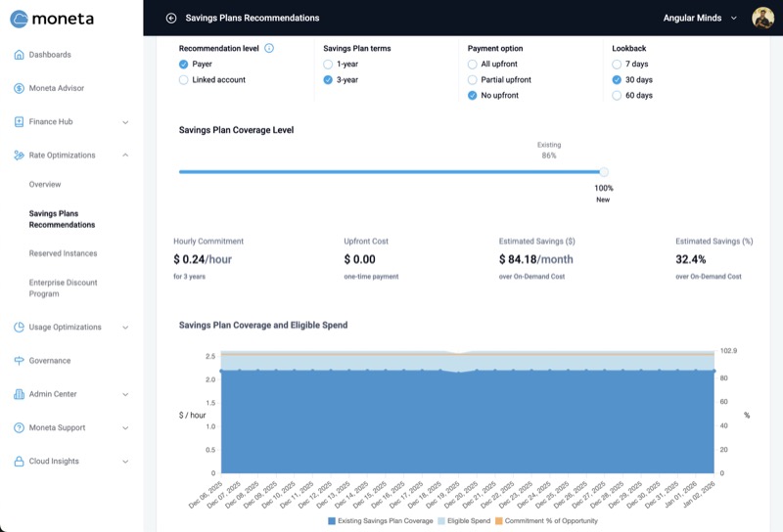Click the Moneta Support question mark icon

pyautogui.click(x=19, y=428)
